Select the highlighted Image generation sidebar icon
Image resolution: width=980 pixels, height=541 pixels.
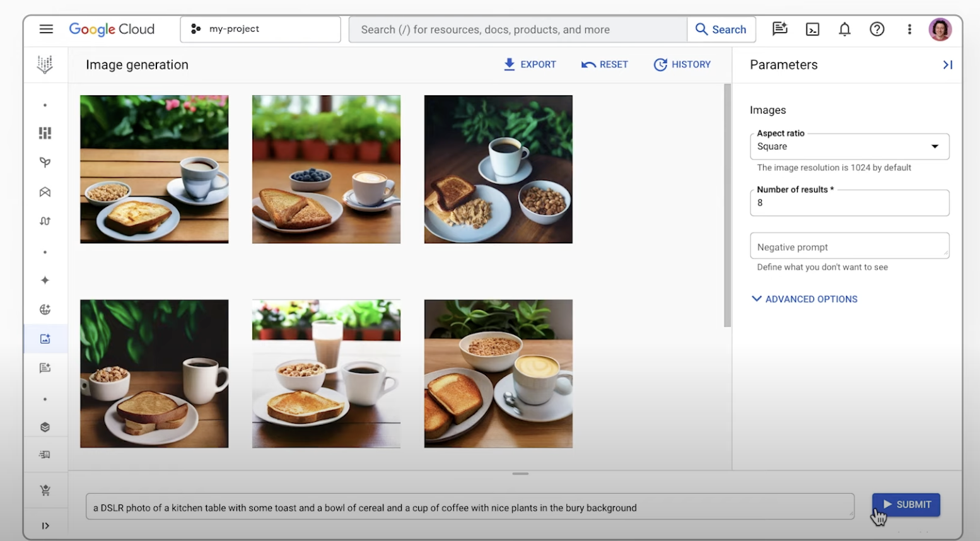pos(45,338)
